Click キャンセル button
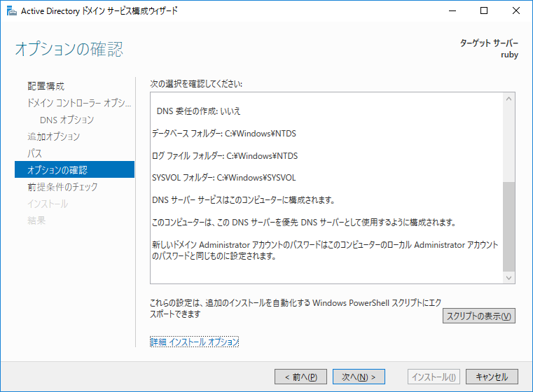 (492, 377)
